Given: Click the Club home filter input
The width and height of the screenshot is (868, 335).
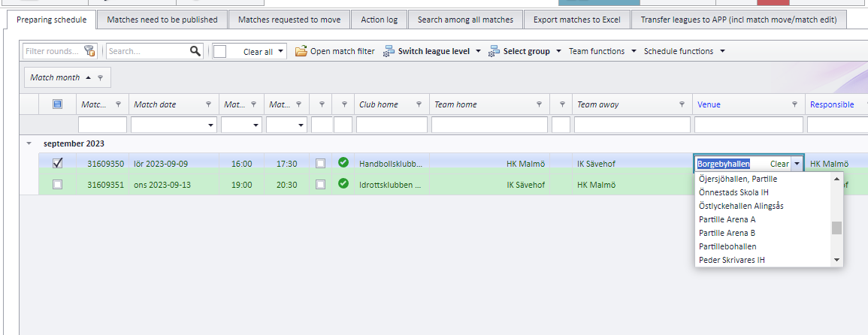Looking at the screenshot, I should coord(392,125).
